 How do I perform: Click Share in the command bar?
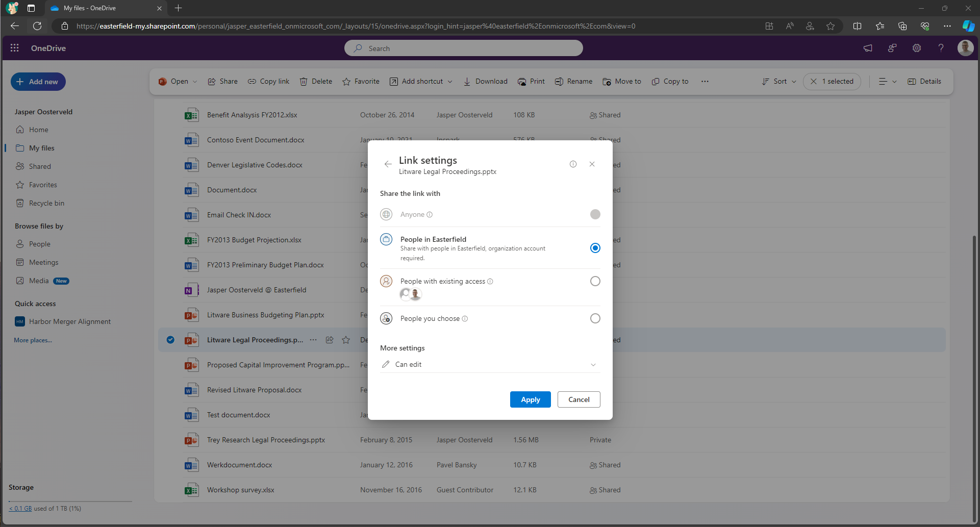(222, 81)
